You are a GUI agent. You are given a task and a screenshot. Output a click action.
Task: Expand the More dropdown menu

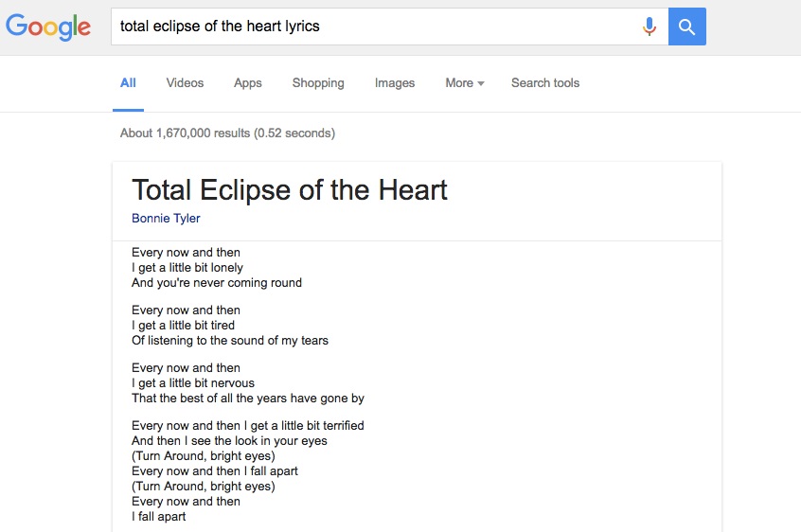(x=464, y=83)
